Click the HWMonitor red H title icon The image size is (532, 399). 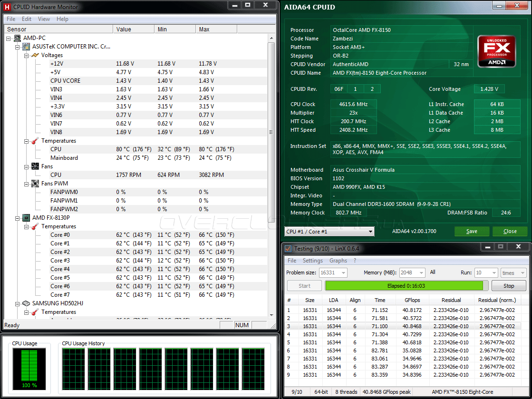7,7
